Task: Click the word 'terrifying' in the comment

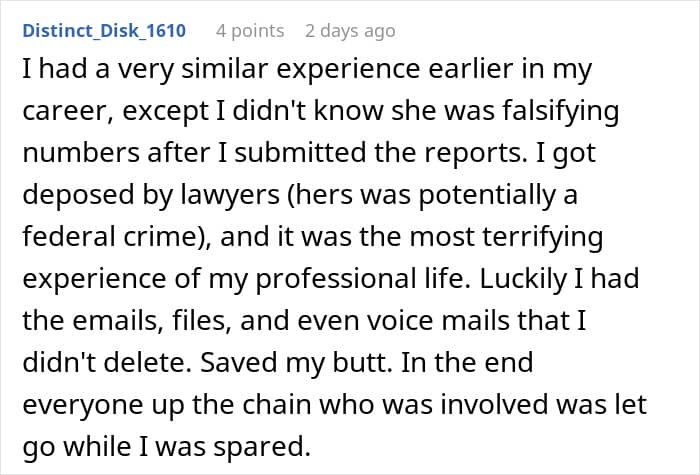Action: (542, 237)
